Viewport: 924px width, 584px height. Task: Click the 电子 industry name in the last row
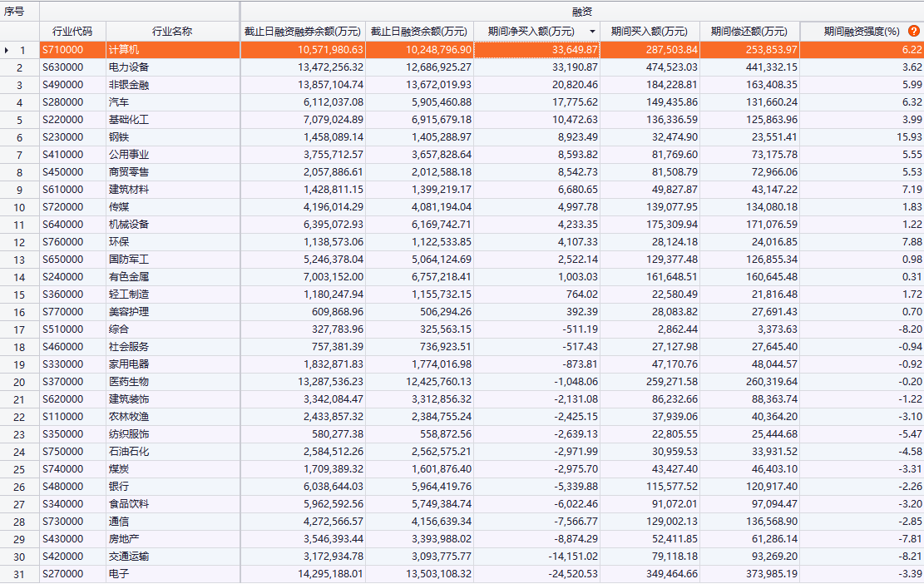[119, 574]
